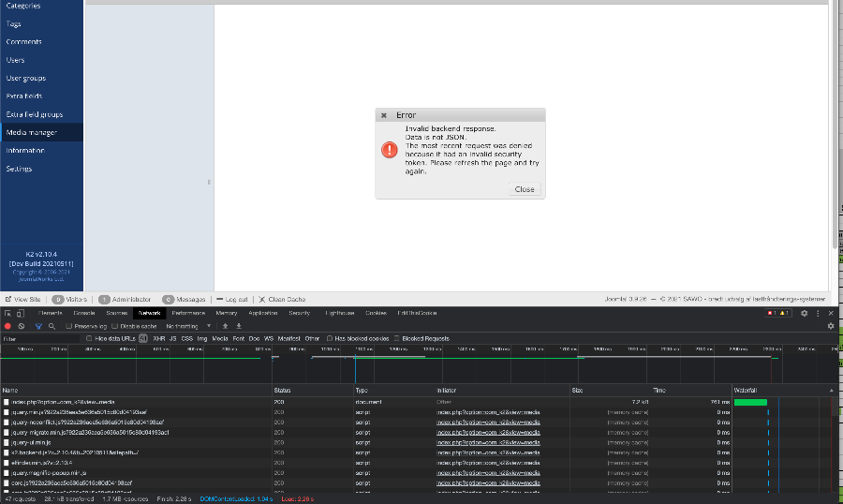Open the Information sidebar item
Viewport: 843px width, 504px height.
click(x=41, y=151)
